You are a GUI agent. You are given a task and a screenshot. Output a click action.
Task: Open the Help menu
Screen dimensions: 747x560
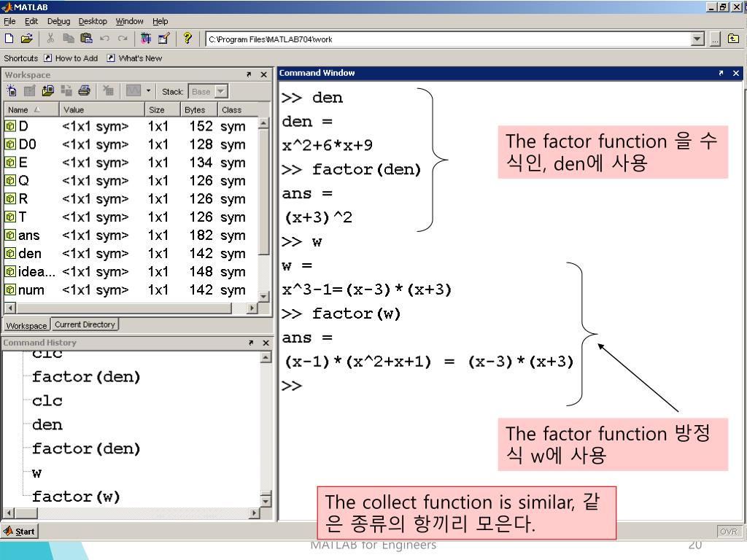pos(160,21)
